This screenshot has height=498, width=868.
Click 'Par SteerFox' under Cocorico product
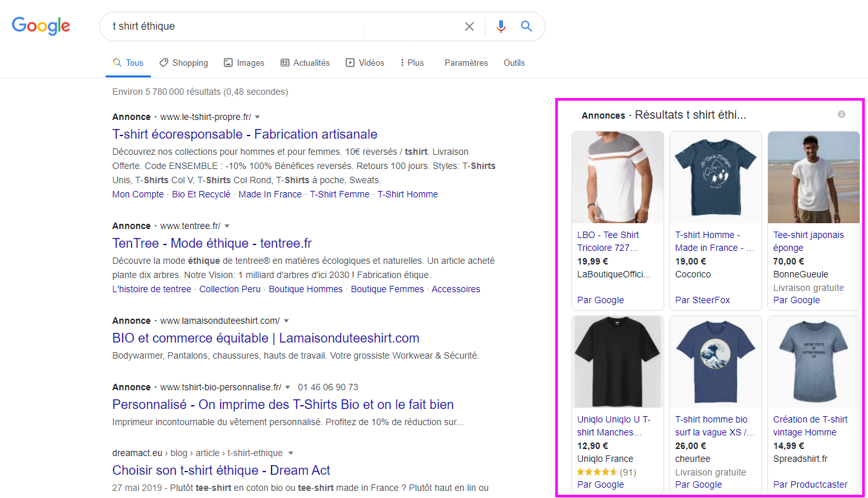coord(702,300)
